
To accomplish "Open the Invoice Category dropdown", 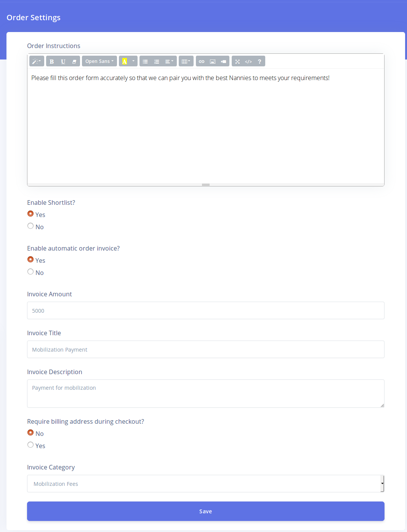I will click(205, 484).
